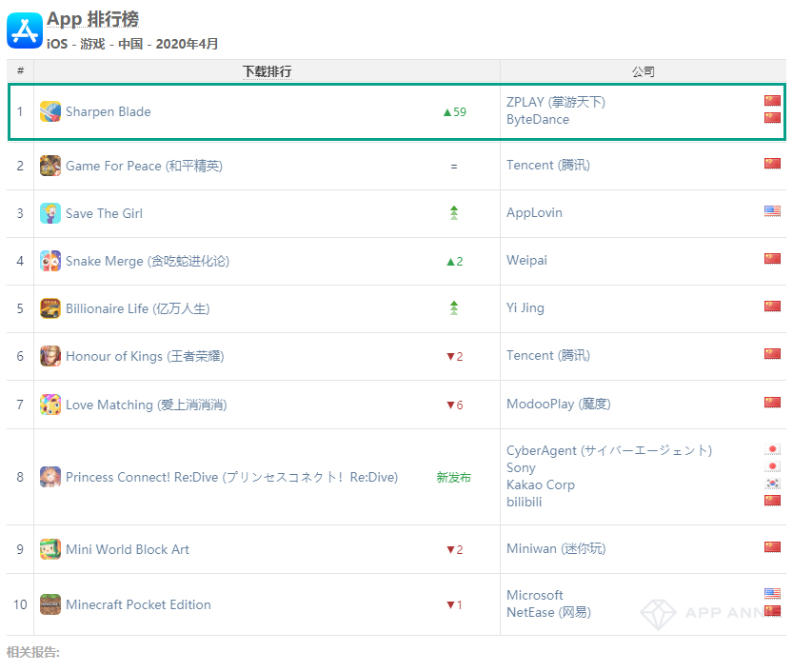Image resolution: width=793 pixels, height=672 pixels.
Task: Click the Mini World Block Art icon
Action: pos(50,549)
